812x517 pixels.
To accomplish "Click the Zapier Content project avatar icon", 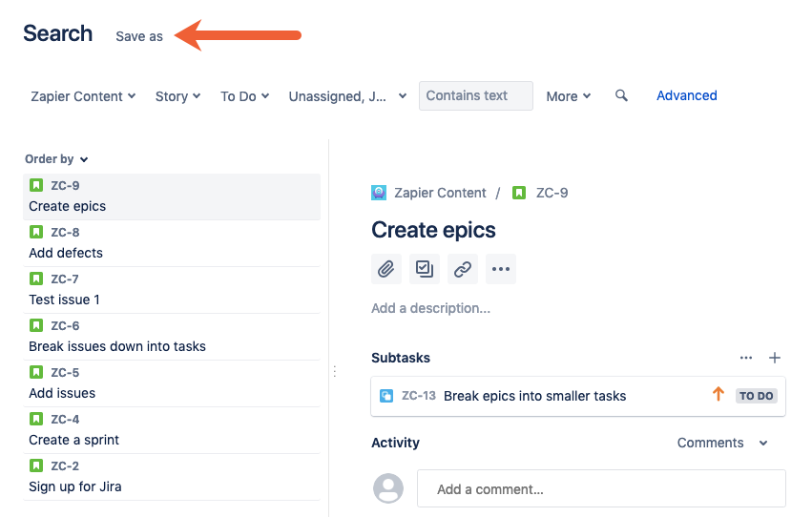I will tap(379, 193).
